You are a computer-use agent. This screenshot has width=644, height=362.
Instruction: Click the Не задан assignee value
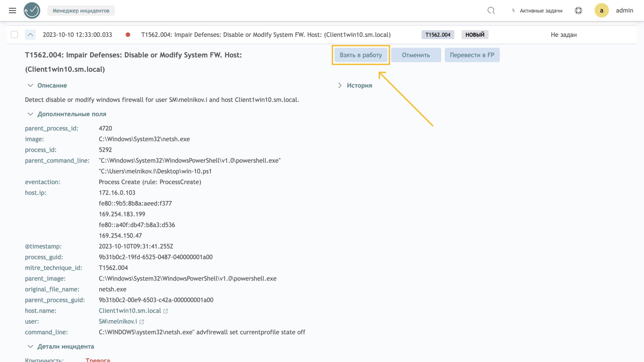(x=563, y=35)
